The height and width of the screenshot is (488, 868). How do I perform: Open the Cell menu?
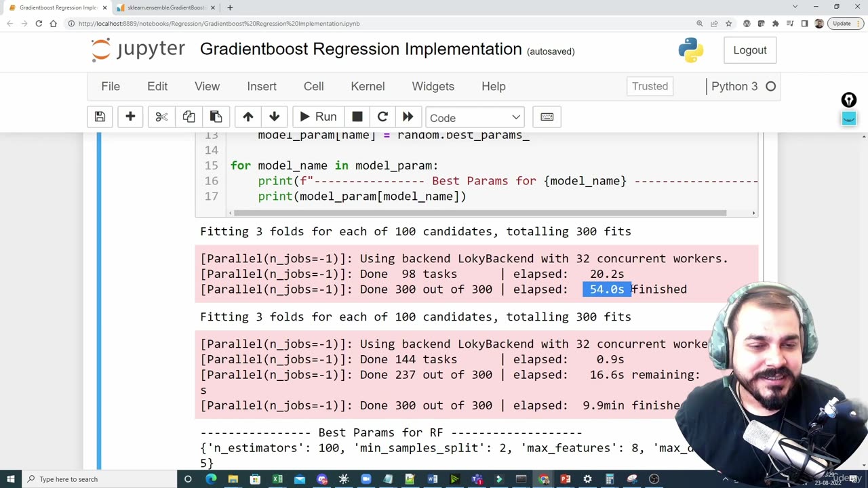click(x=313, y=86)
